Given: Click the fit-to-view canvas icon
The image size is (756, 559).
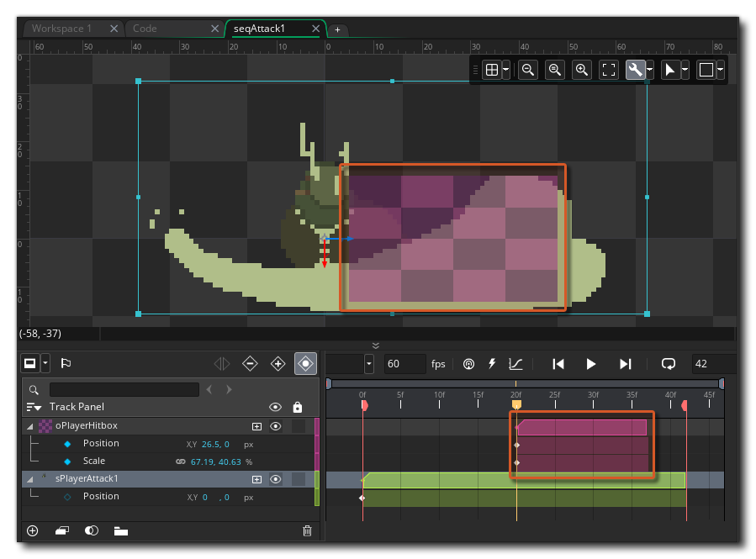Looking at the screenshot, I should (x=608, y=70).
